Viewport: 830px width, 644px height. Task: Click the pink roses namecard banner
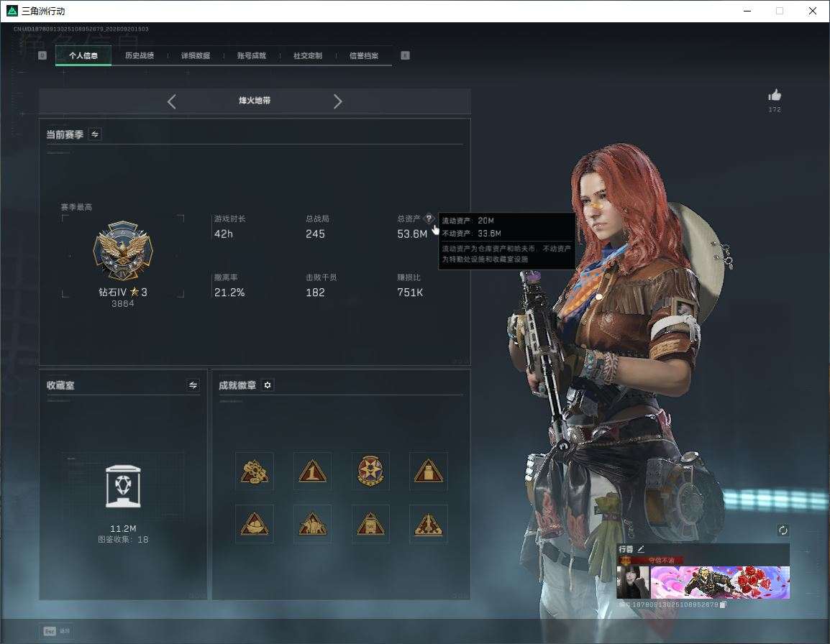(x=720, y=582)
